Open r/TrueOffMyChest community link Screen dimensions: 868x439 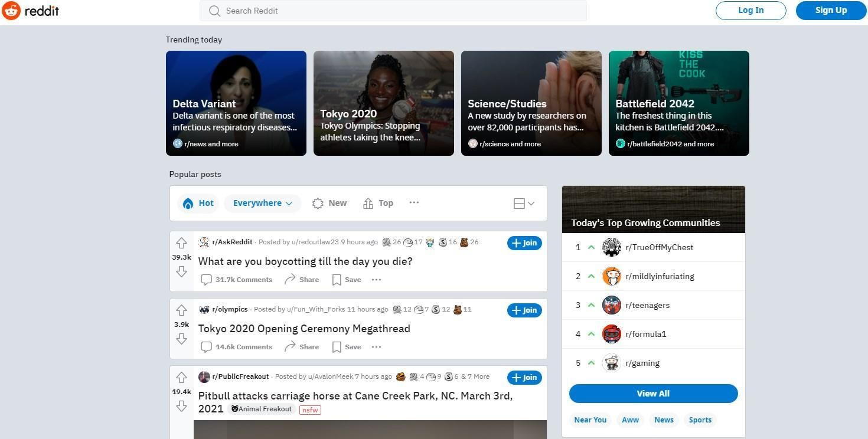click(660, 247)
